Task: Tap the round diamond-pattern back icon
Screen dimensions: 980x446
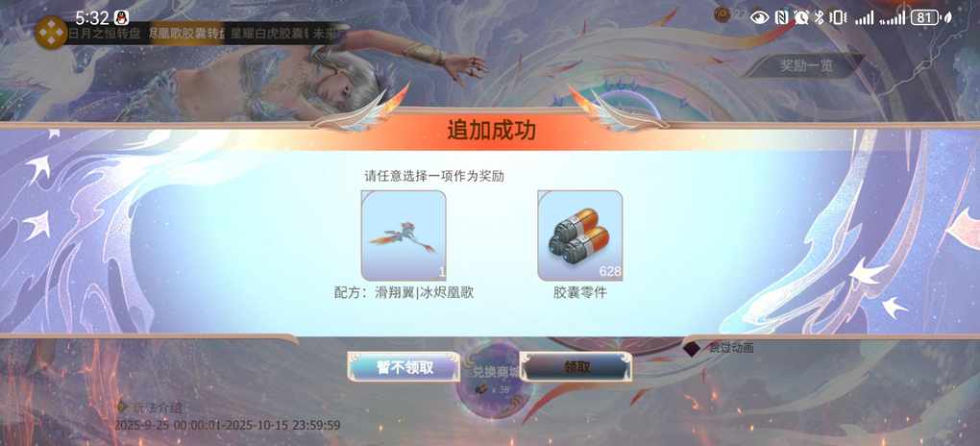Action: pos(51,33)
